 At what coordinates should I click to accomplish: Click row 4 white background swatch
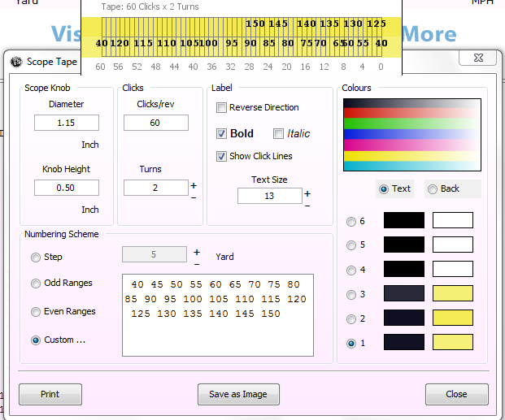(453, 269)
